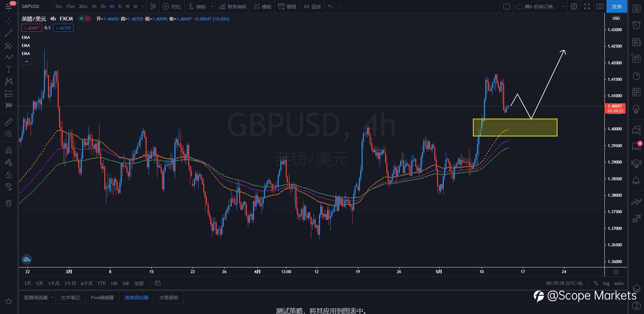
Task: Click the blue buy price 1.40700 button
Action: pyautogui.click(x=63, y=28)
